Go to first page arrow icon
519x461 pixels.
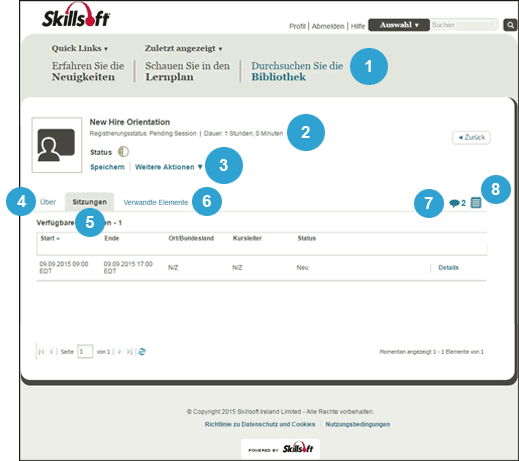41,352
